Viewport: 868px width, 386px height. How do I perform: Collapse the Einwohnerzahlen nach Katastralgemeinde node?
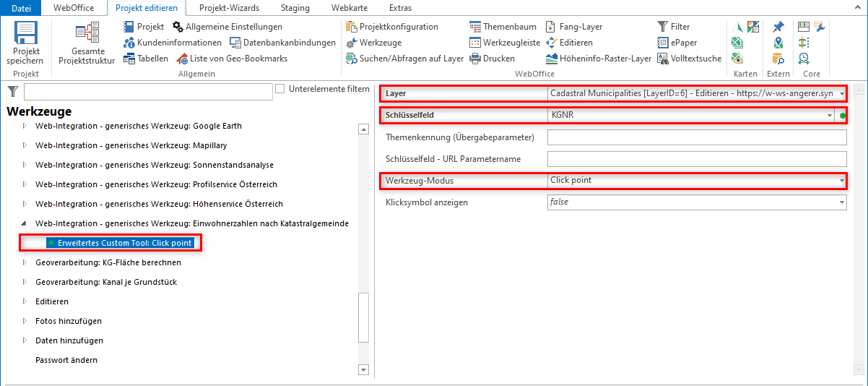24,223
